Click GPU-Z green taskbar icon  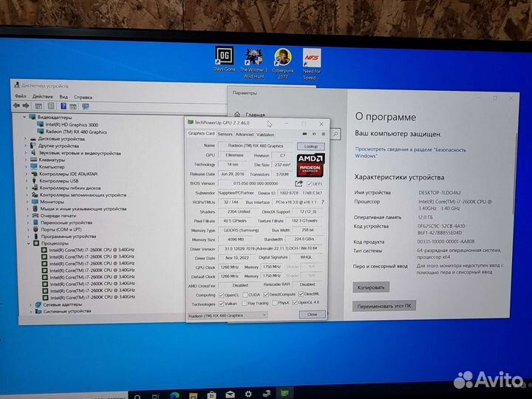pos(284,394)
